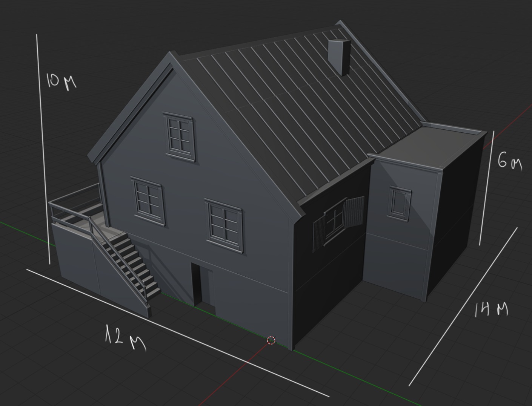Click the "10 M" height annotation
This screenshot has height=406, width=532.
click(x=61, y=81)
